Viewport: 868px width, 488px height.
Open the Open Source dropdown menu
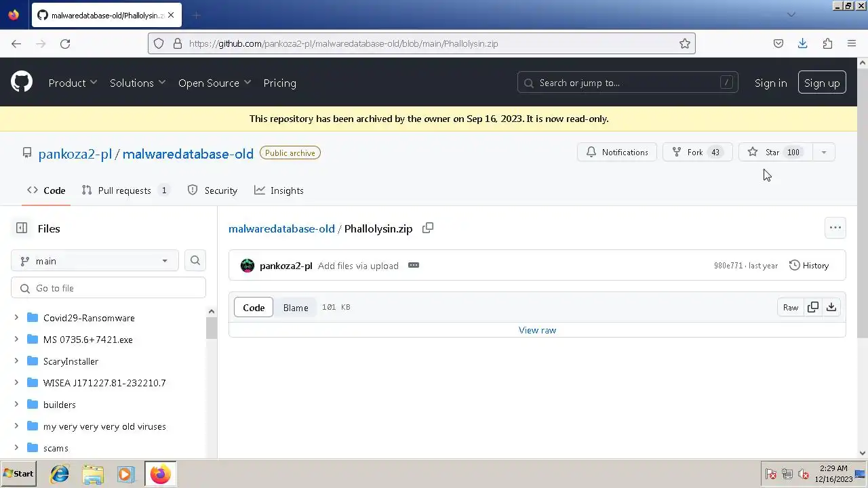214,83
